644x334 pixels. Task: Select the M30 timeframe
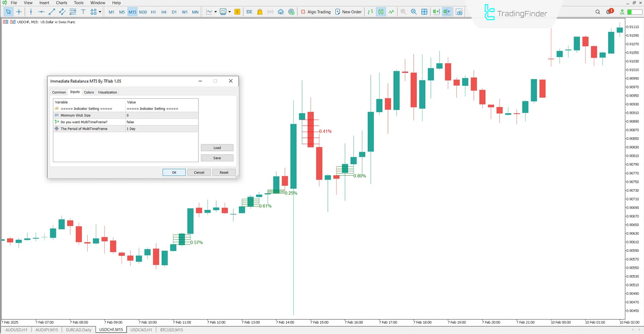[143, 12]
